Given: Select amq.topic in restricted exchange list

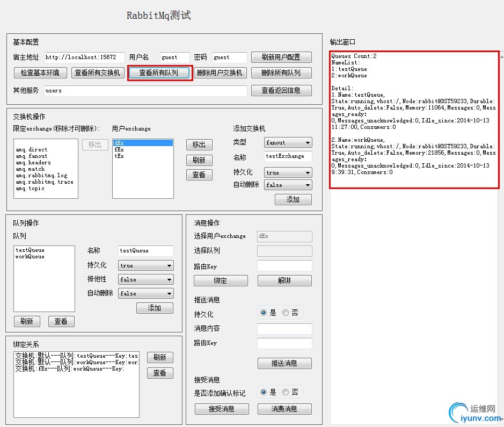Looking at the screenshot, I should pos(30,188).
